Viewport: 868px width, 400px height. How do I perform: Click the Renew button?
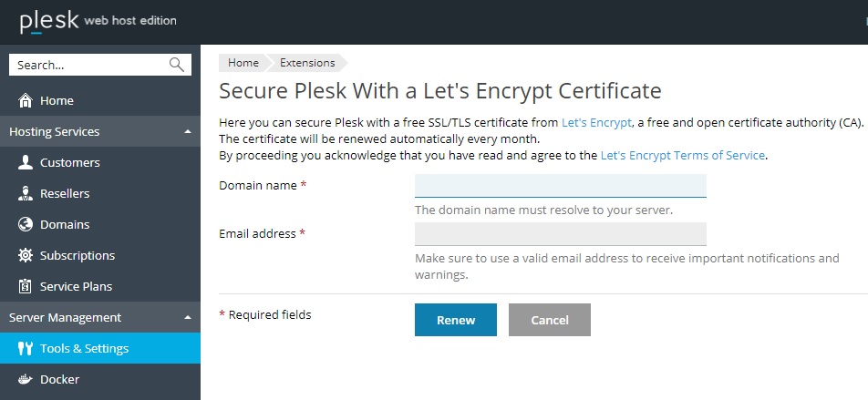456,320
